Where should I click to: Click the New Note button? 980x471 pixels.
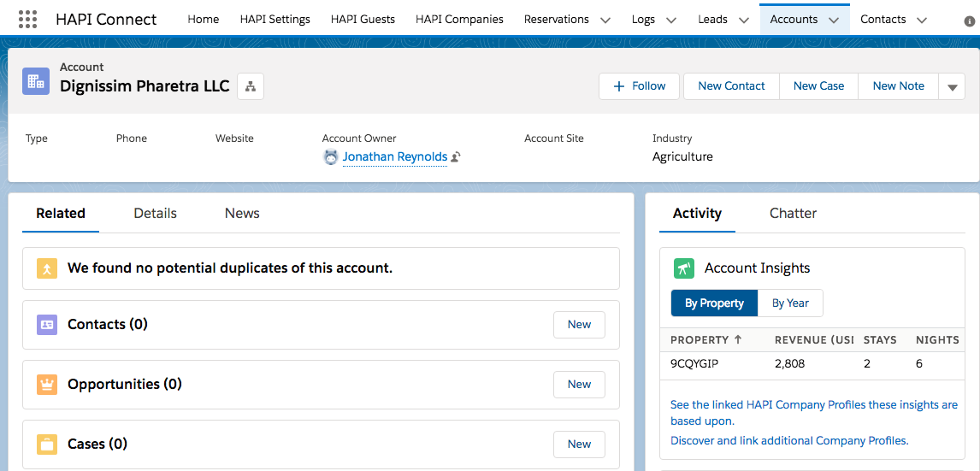tap(898, 86)
